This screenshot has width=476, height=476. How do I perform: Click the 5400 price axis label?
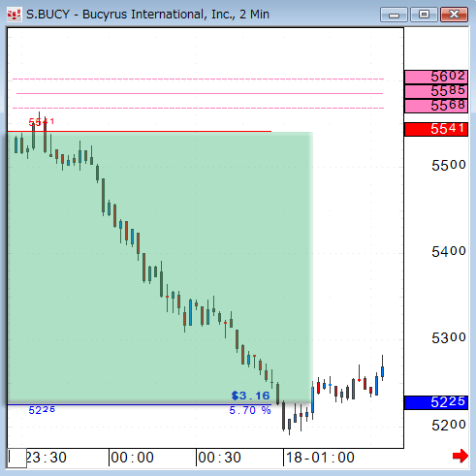(449, 251)
